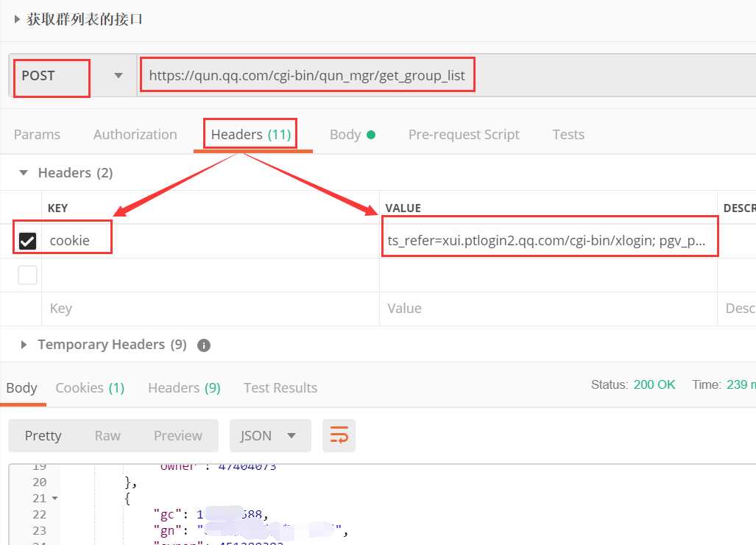Expand the Temporary Headers (9) section
The image size is (756, 545).
23,345
